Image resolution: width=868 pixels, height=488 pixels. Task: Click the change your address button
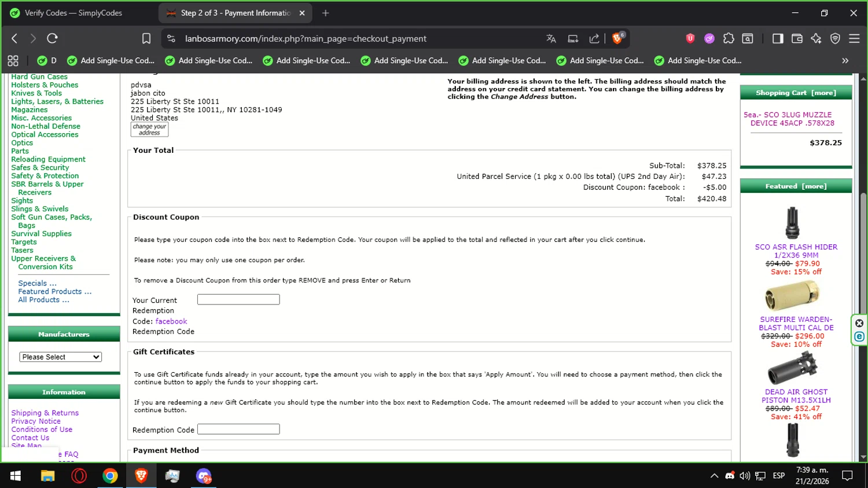click(x=149, y=129)
